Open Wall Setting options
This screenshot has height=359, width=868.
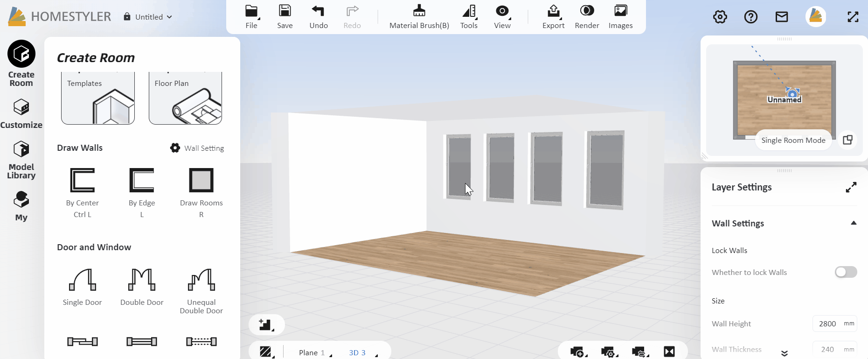tap(197, 148)
